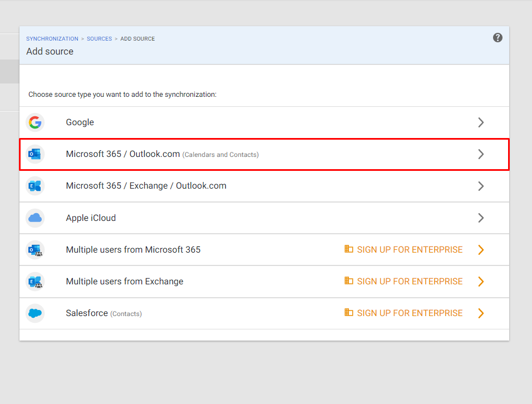Click the Add source heading

[x=50, y=51]
